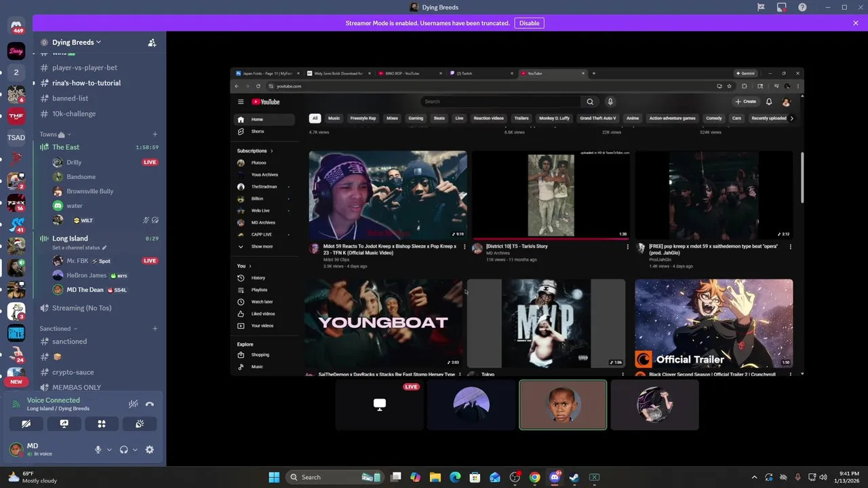Open the Discord help icon in the title bar
Image resolution: width=868 pixels, height=488 pixels.
[802, 7]
